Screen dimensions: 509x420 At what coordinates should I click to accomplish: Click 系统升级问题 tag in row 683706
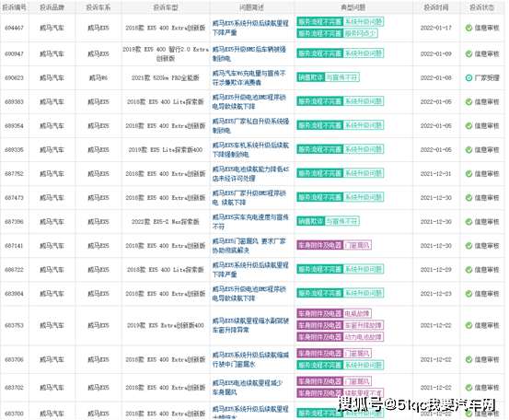click(364, 365)
